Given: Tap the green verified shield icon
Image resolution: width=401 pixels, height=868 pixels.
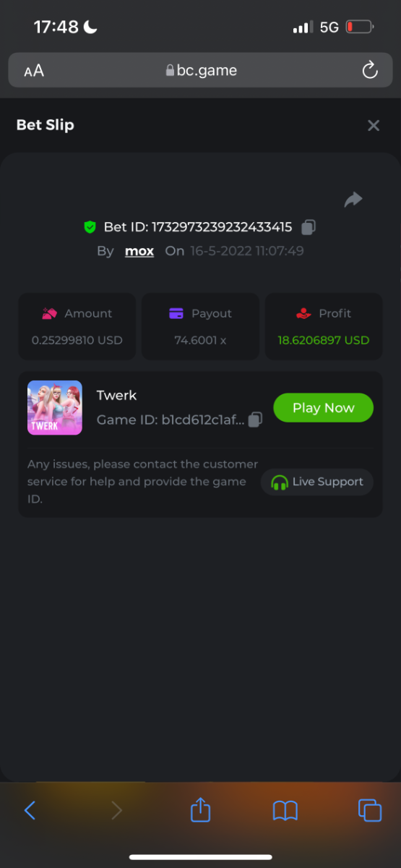Looking at the screenshot, I should coord(90,227).
